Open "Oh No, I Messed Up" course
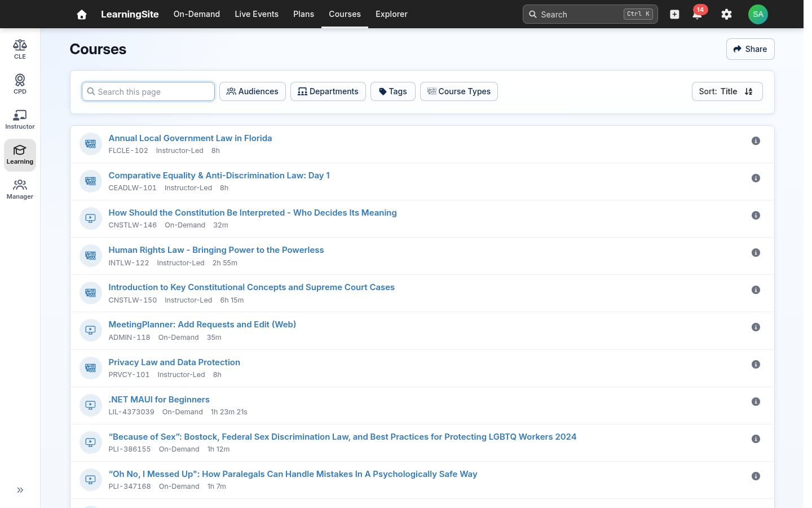This screenshot has width=812, height=508. 293,474
